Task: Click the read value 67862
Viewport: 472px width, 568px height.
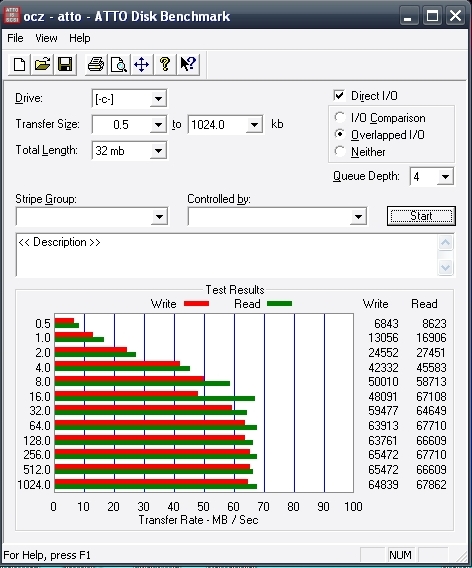Action: tap(431, 484)
